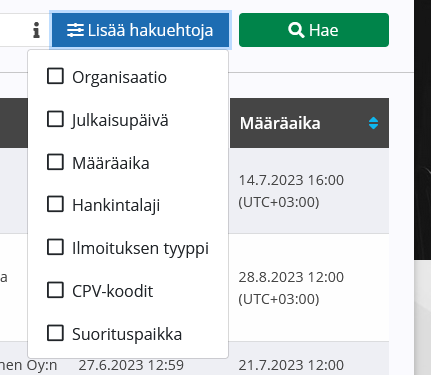This screenshot has width=431, height=375.
Task: Collapse the Lisää hakuehtoja dropdown
Action: pos(140,30)
